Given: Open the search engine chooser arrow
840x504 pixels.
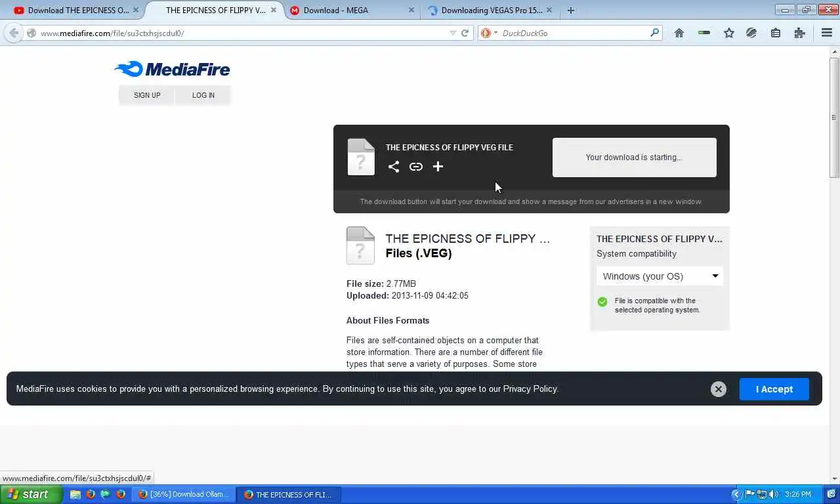Looking at the screenshot, I should point(495,33).
